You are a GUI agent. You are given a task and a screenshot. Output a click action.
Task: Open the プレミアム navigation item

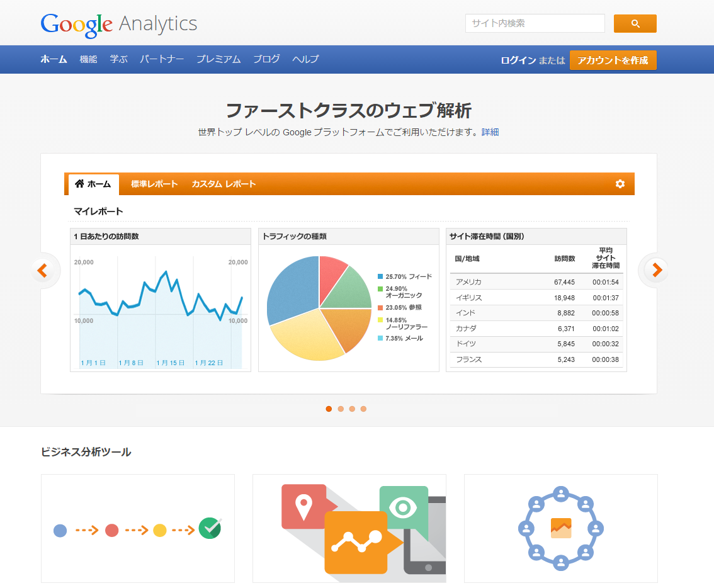click(218, 59)
